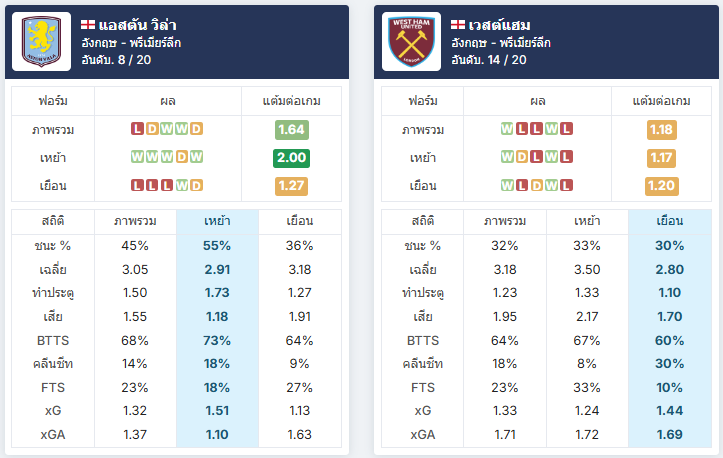Select the 1.64 points-per-game badge
This screenshot has height=458, width=723.
pyautogui.click(x=291, y=130)
